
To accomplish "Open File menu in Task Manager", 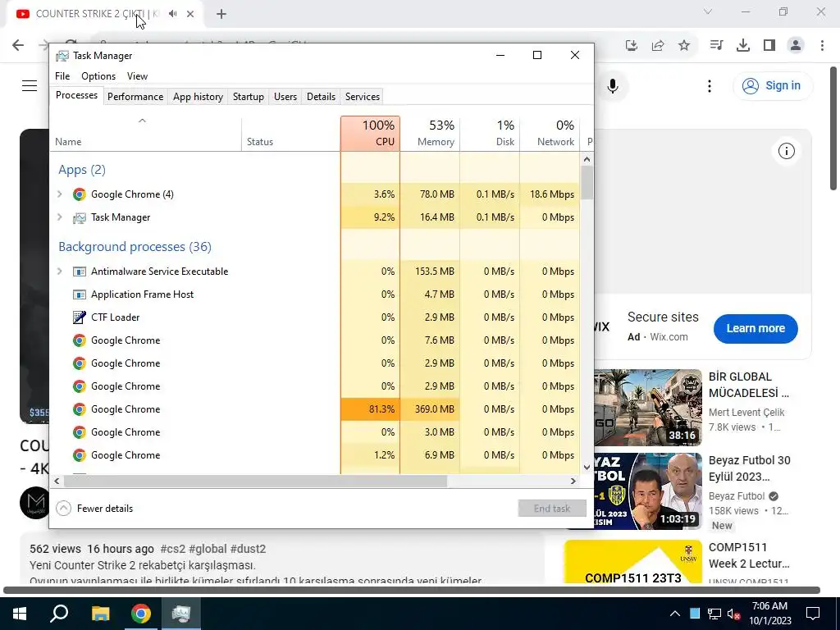I will click(62, 76).
